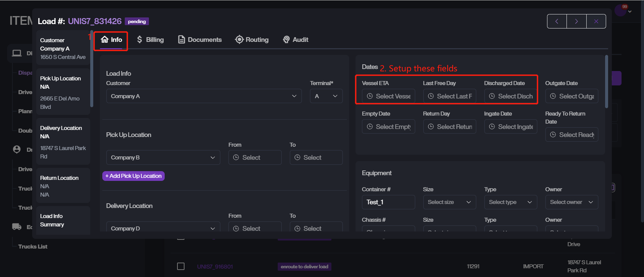
Task: Switch to the Billing tab
Action: (x=150, y=40)
